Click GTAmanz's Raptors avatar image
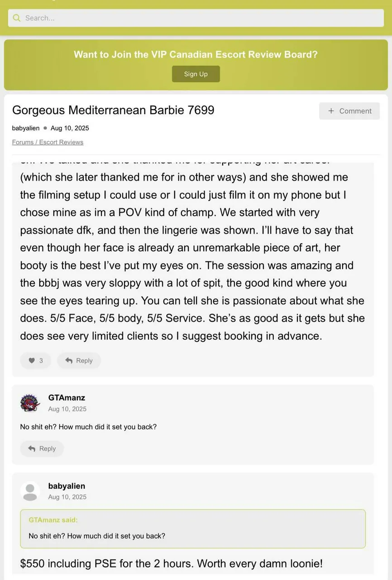The height and width of the screenshot is (580, 392). tap(30, 402)
